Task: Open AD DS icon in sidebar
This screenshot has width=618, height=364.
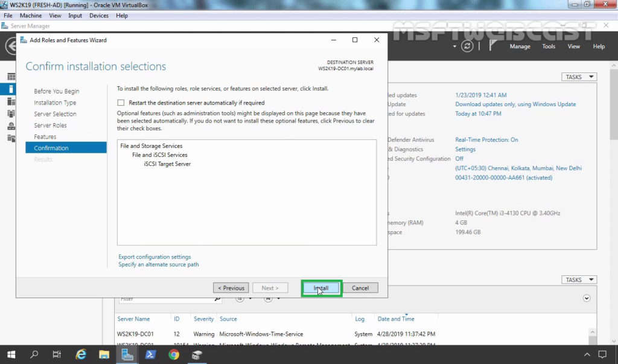Action: point(11,113)
